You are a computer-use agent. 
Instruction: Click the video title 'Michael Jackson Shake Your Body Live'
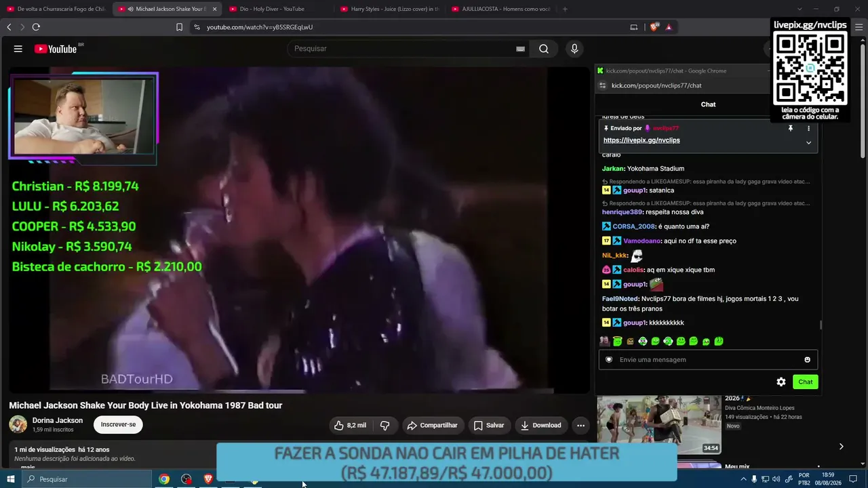pos(145,405)
